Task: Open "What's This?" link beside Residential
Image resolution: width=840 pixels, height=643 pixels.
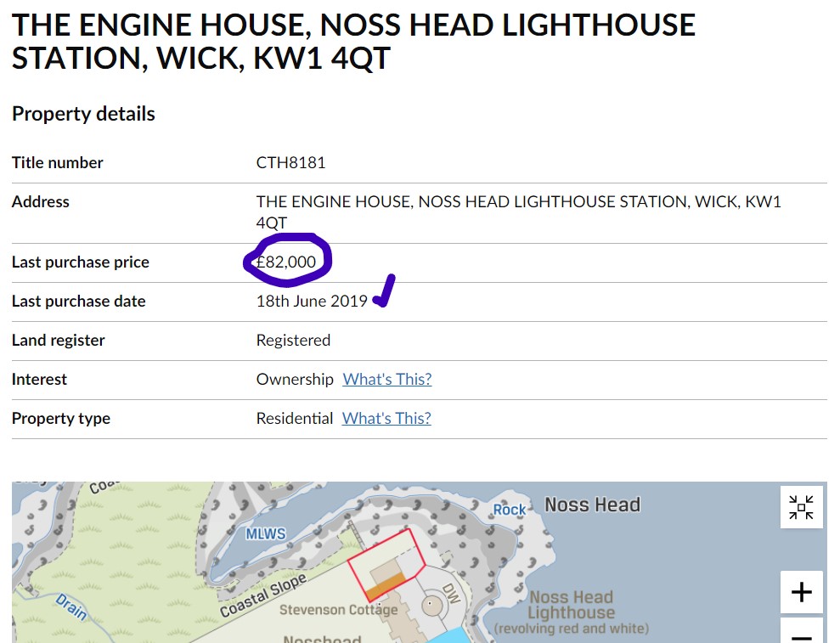Action: pyautogui.click(x=386, y=418)
